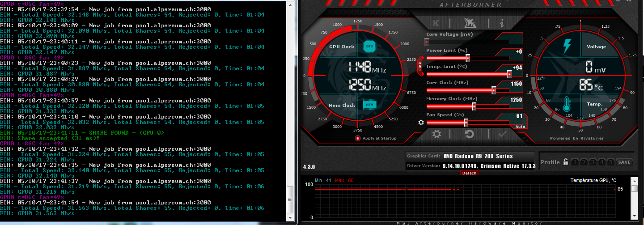
Task: Detach the hardware monitor panel
Action: pos(469,173)
